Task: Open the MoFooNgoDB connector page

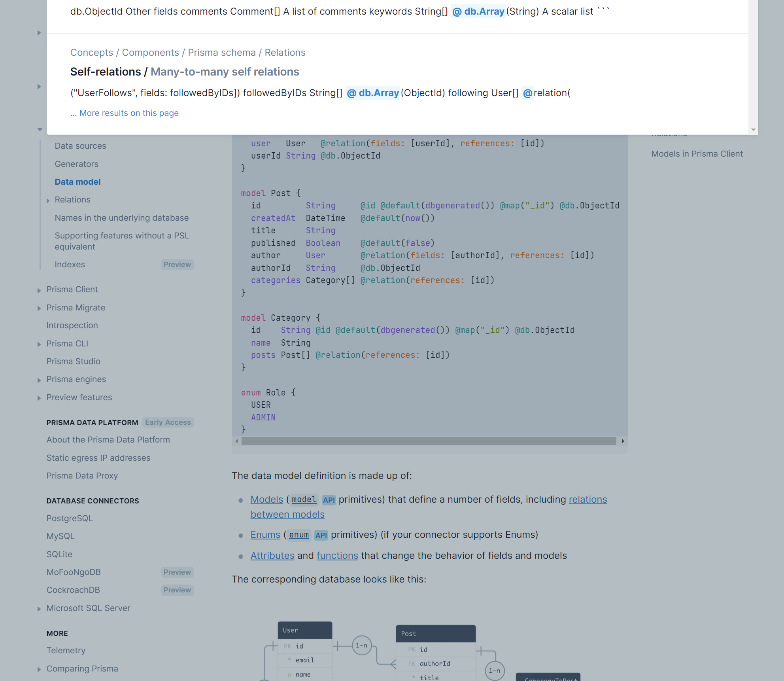Action: click(x=74, y=572)
